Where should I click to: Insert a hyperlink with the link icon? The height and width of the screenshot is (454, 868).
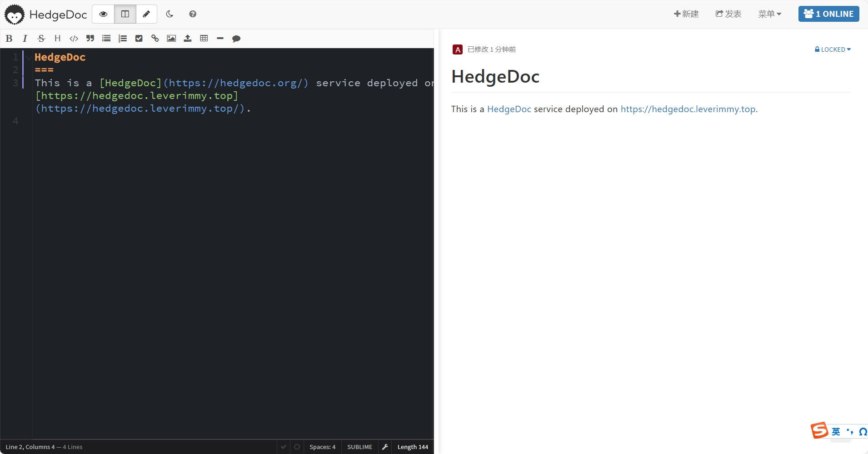[155, 39]
